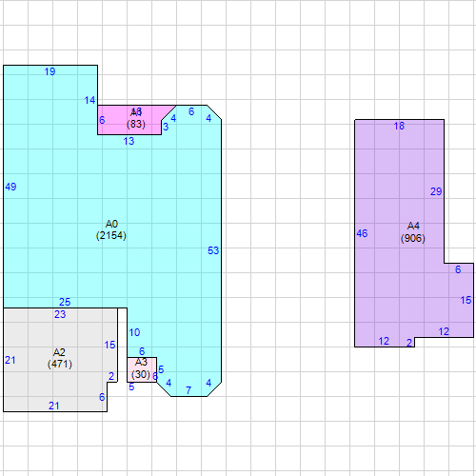The height and width of the screenshot is (476, 476).
Task: Click the 2 dimension label in A2
Action: coord(111,376)
